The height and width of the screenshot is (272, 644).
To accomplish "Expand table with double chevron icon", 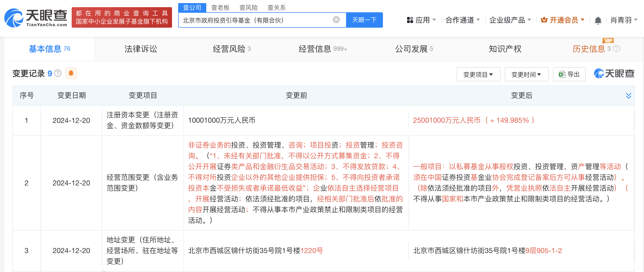I will pos(629,96).
